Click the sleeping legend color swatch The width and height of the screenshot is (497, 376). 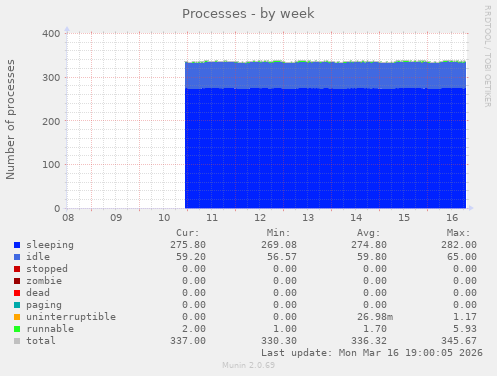17,245
